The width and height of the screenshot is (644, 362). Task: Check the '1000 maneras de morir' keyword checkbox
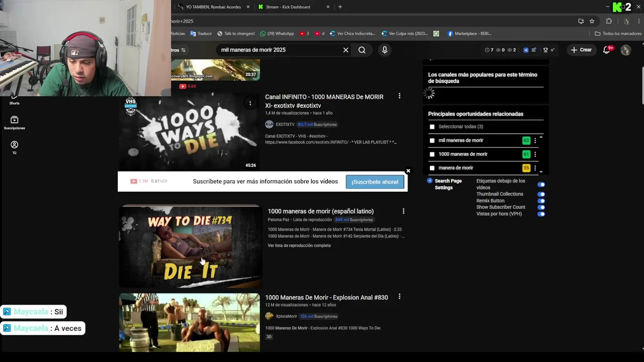click(x=432, y=154)
